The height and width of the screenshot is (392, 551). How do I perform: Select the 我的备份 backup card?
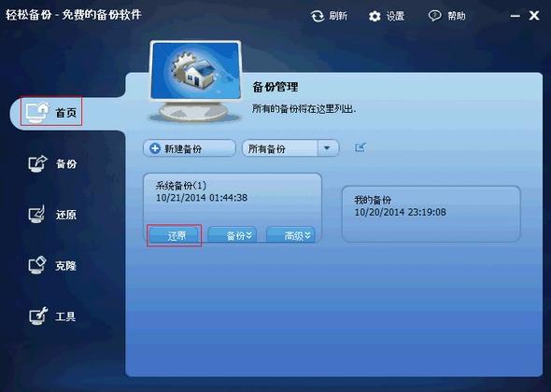[431, 214]
